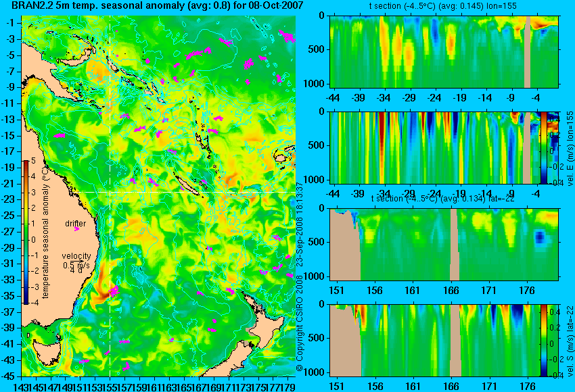The image size is (575, 392).
Task: Click the '0' tick on the temperature color bar
Action: 33,240
